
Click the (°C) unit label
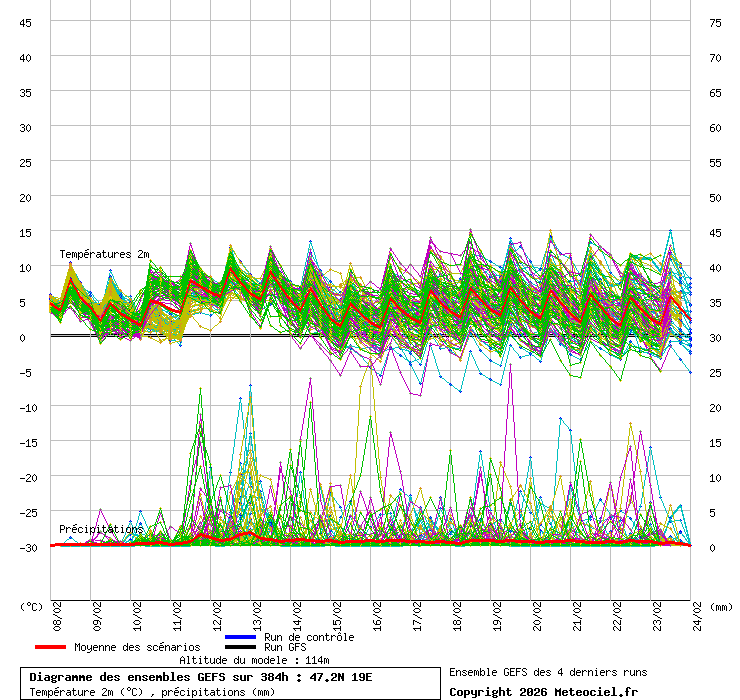coord(31,606)
